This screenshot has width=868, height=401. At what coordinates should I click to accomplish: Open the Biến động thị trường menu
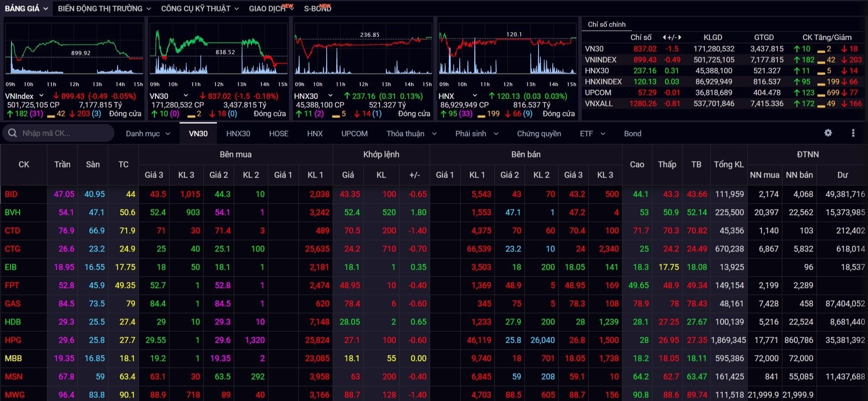[x=104, y=9]
